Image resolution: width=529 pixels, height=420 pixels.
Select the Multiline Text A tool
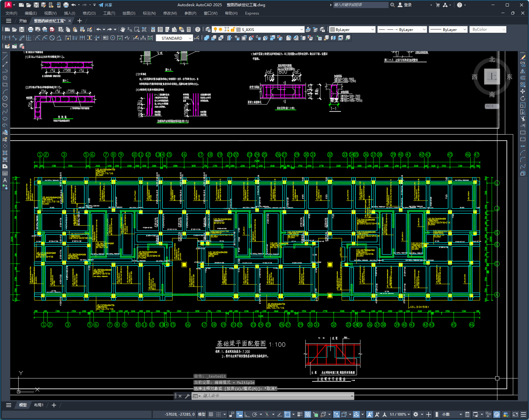(x=5, y=180)
